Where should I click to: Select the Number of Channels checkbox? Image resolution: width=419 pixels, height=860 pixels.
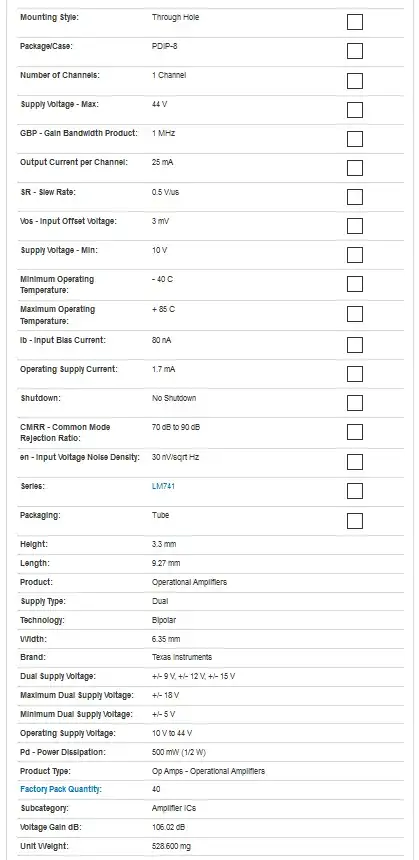[355, 81]
